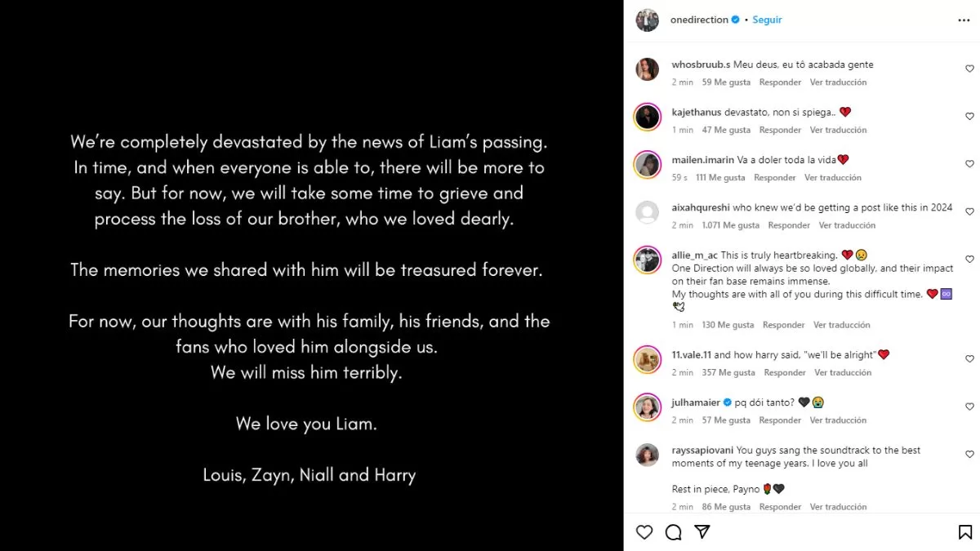Click the Seguir follow button
Viewport: 980px width, 551px height.
pyautogui.click(x=767, y=20)
